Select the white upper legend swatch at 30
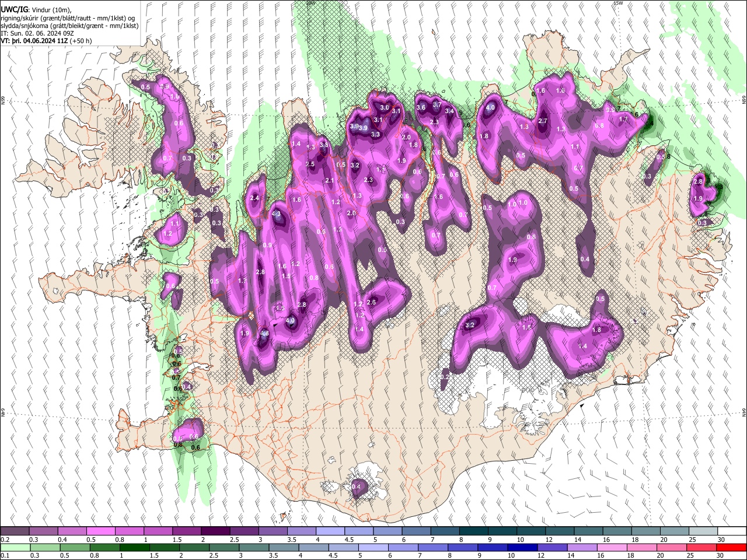 coord(732,531)
